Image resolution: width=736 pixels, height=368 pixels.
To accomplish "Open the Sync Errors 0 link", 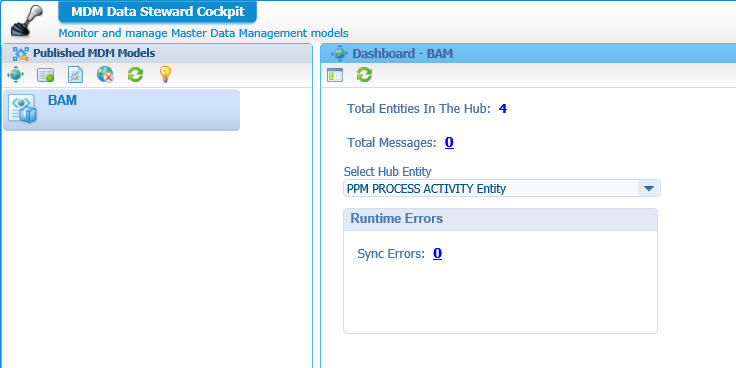I will point(437,253).
